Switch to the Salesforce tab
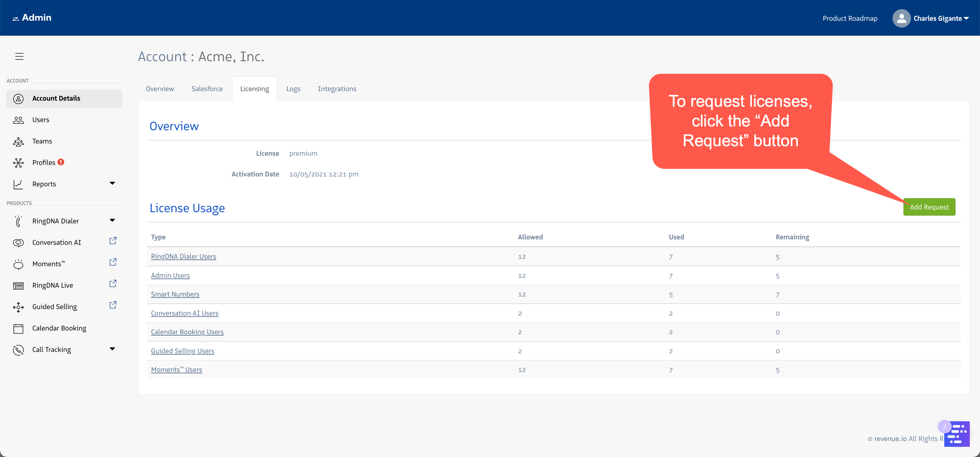980x457 pixels. coord(207,88)
